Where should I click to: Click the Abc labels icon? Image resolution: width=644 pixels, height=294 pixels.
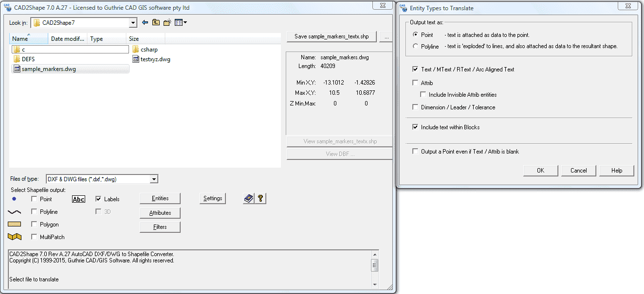(x=78, y=199)
